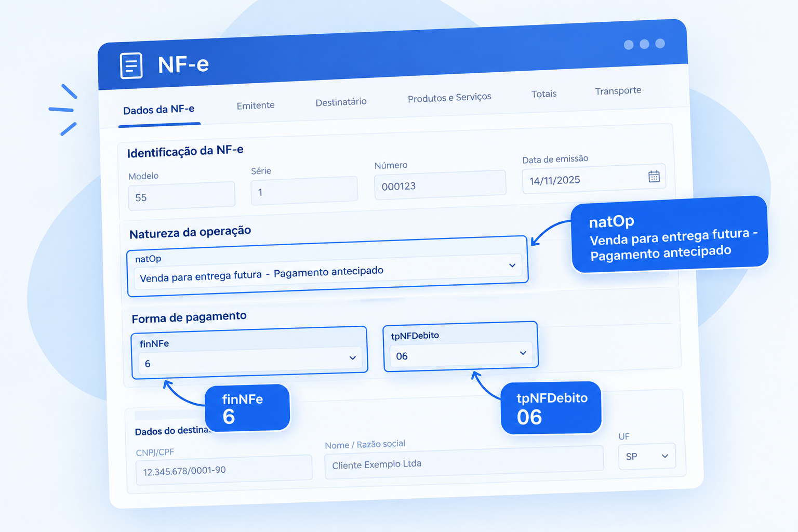This screenshot has width=798, height=532.
Task: Go to the Destinatário tab
Action: click(x=341, y=102)
